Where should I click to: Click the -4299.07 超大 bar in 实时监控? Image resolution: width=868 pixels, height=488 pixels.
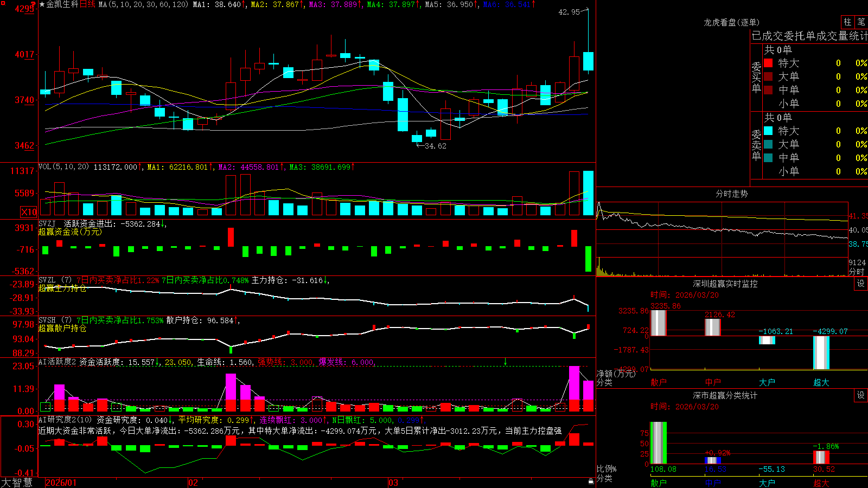click(821, 352)
